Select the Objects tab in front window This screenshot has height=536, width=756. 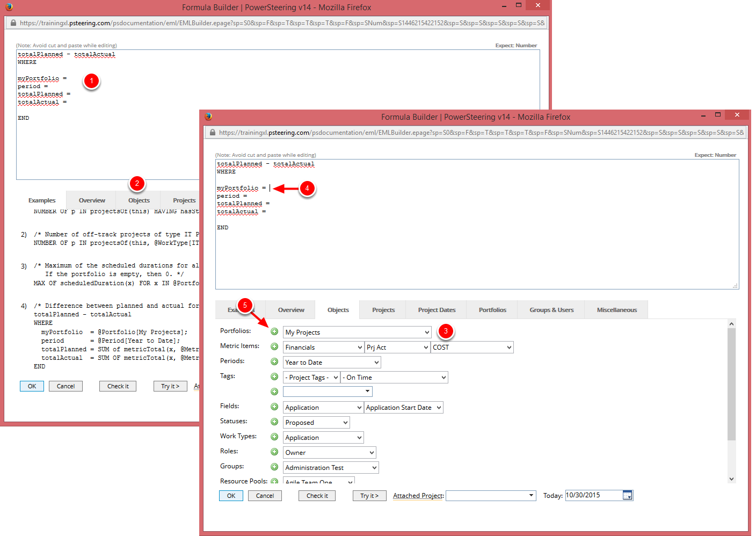pyautogui.click(x=338, y=310)
